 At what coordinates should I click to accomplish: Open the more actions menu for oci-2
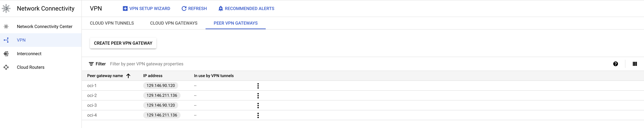(258, 96)
